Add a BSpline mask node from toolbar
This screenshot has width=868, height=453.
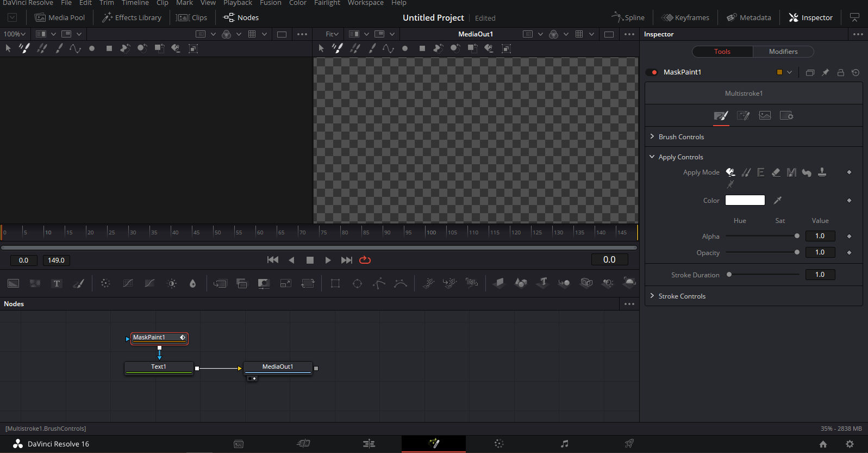[401, 283]
